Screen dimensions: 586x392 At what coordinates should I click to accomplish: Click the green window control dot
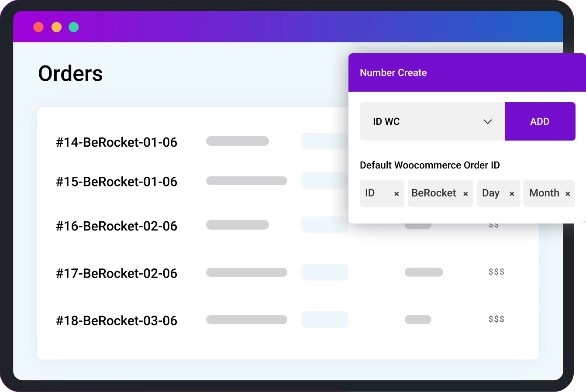(x=74, y=27)
